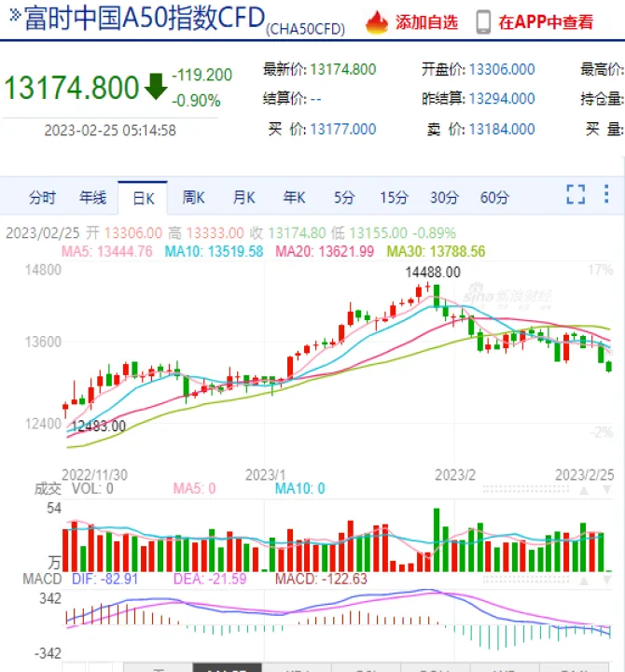Click the 13600 price axis label
Viewport: 625px width, 672px height.
pos(43,342)
